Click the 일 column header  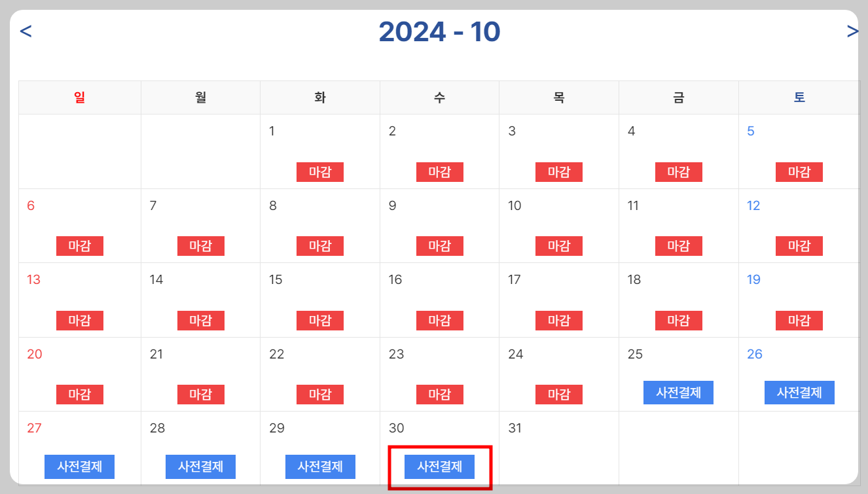79,96
